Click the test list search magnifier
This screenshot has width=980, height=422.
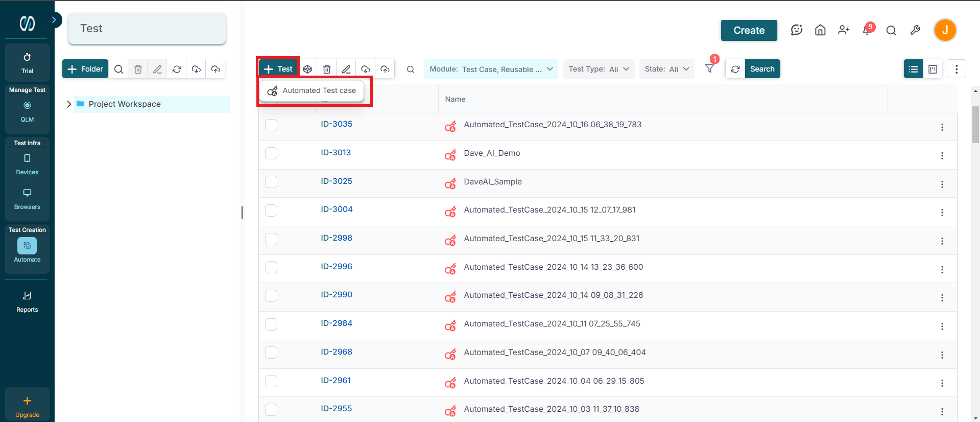(x=411, y=69)
